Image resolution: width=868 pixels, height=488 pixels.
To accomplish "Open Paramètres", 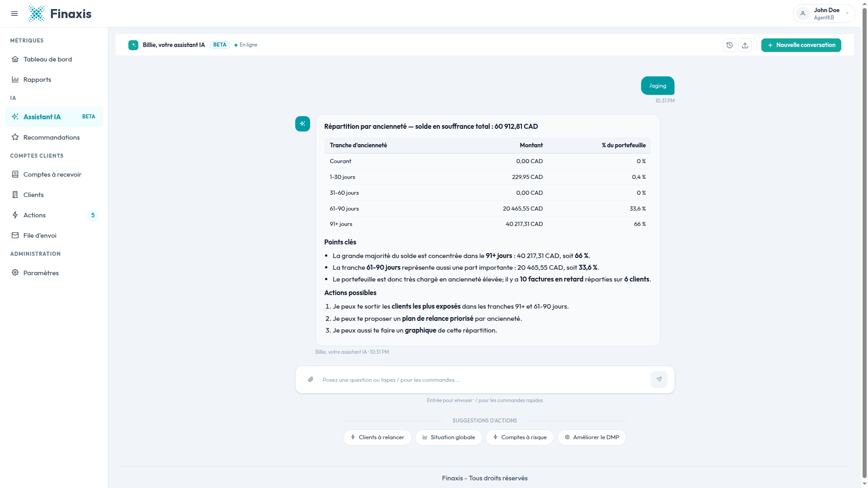I will coord(54,273).
